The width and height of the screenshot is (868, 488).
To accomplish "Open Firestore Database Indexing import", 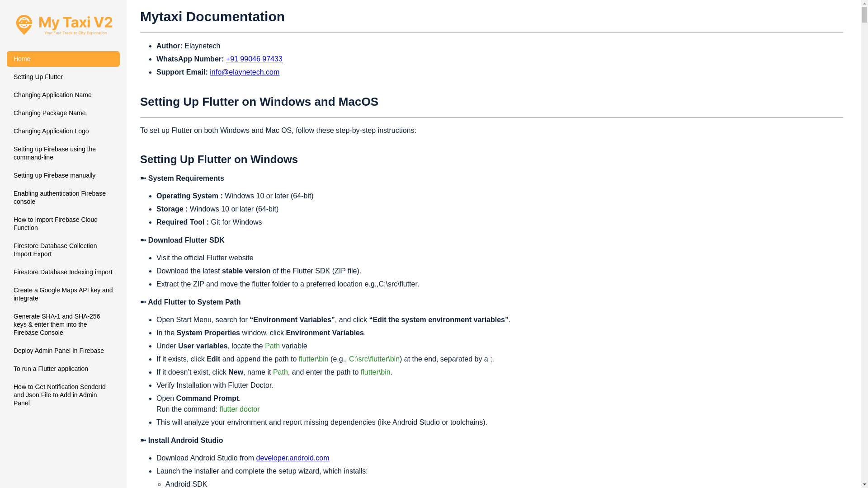I will [63, 272].
